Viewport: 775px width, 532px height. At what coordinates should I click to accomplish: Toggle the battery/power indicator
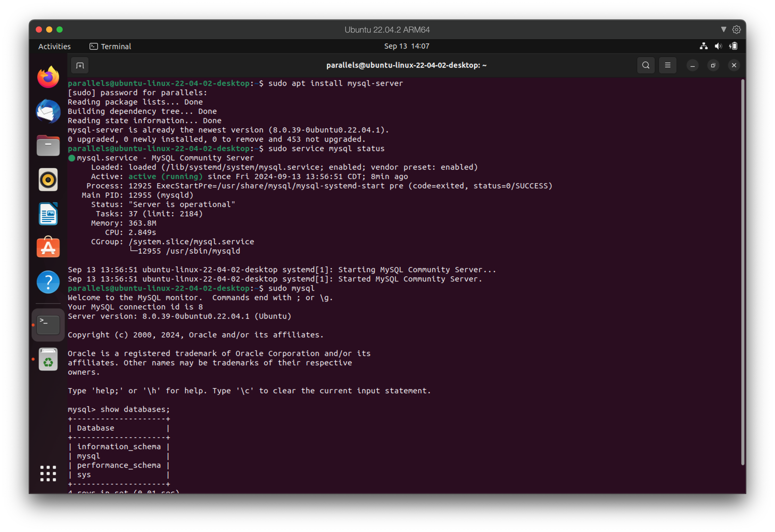(x=733, y=46)
